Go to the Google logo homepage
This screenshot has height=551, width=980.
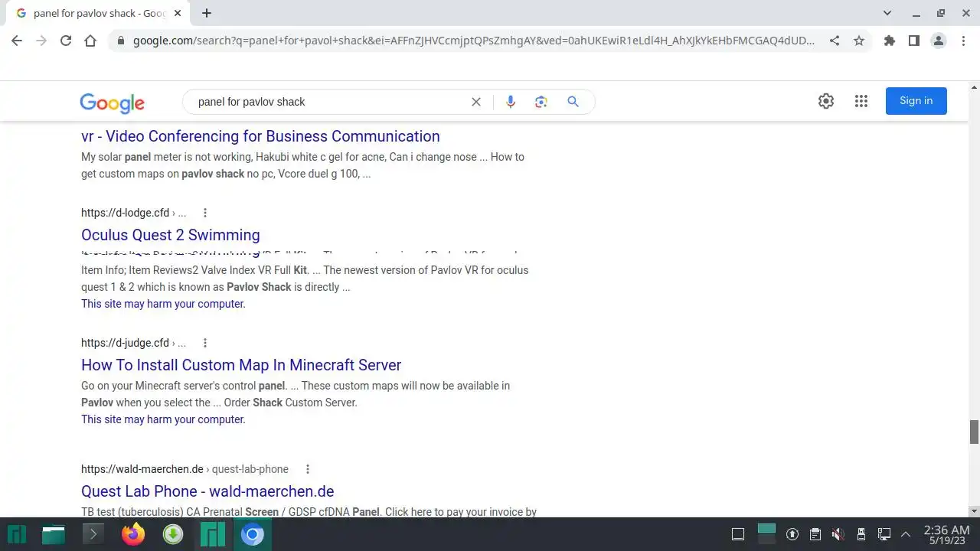tap(112, 103)
